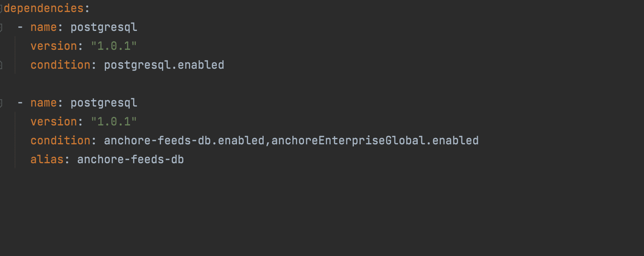
Task: Click the anchore-feeds-db alias value
Action: click(x=131, y=159)
